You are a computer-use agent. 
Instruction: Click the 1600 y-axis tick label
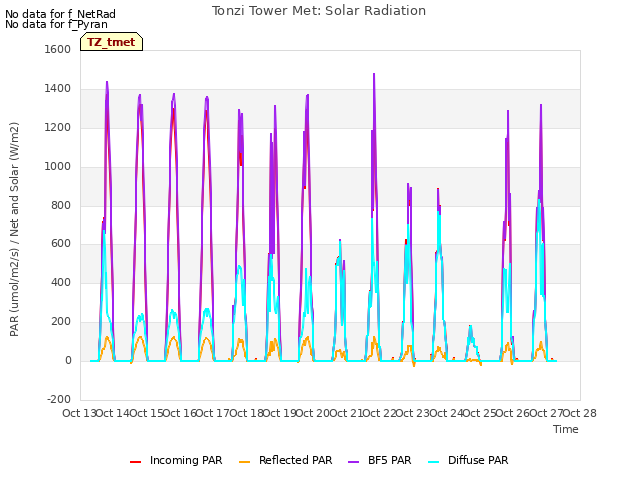[58, 49]
